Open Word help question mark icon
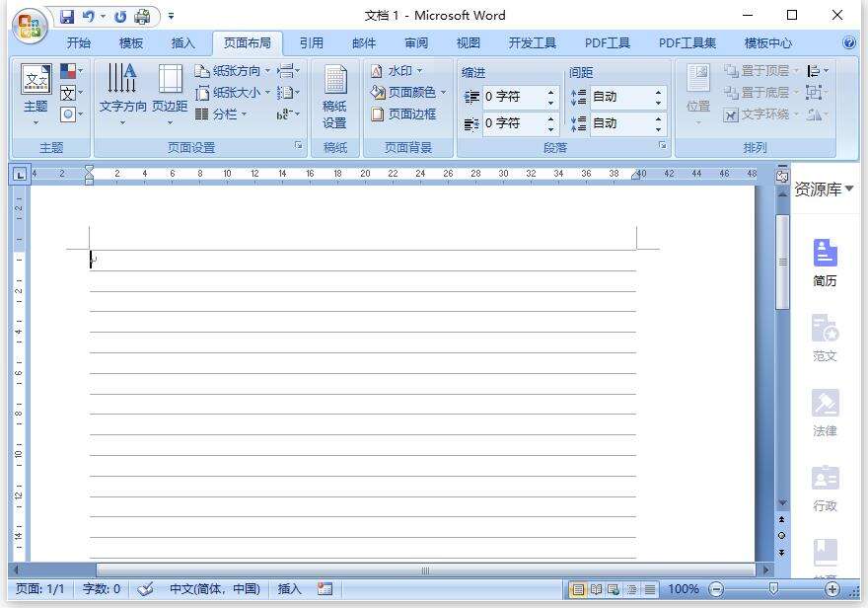 click(x=848, y=43)
